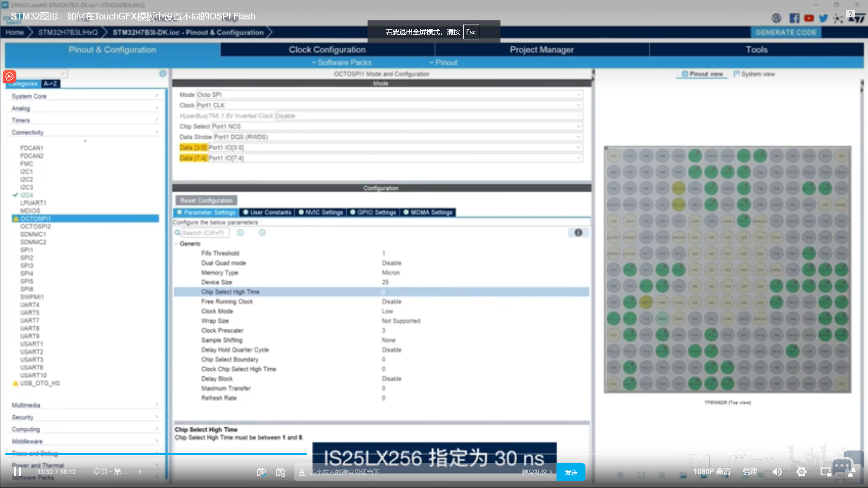Screen dimensions: 868x488
Task: Open the NVIC Settings tab
Action: click(321, 212)
